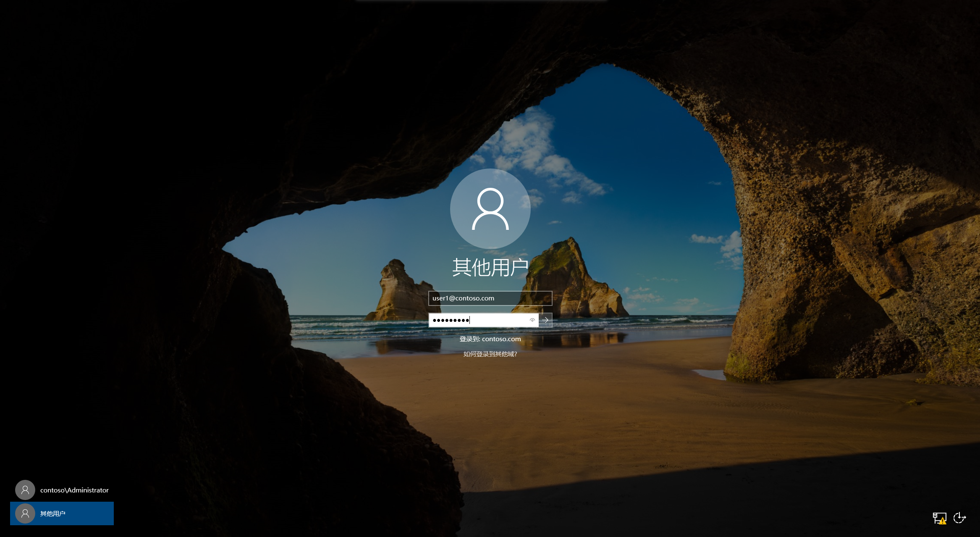
Task: Click the yellow network warning badge
Action: click(943, 521)
